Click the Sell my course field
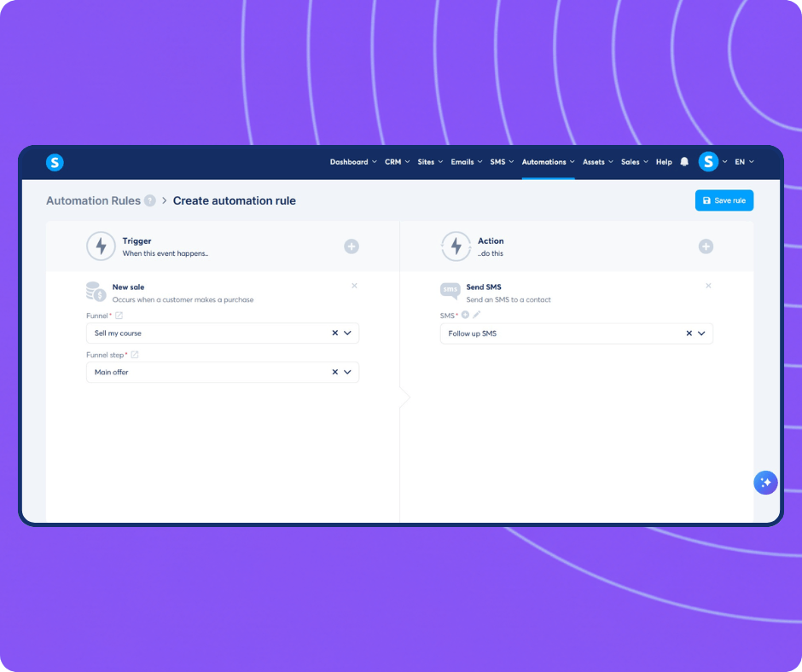 coord(223,333)
